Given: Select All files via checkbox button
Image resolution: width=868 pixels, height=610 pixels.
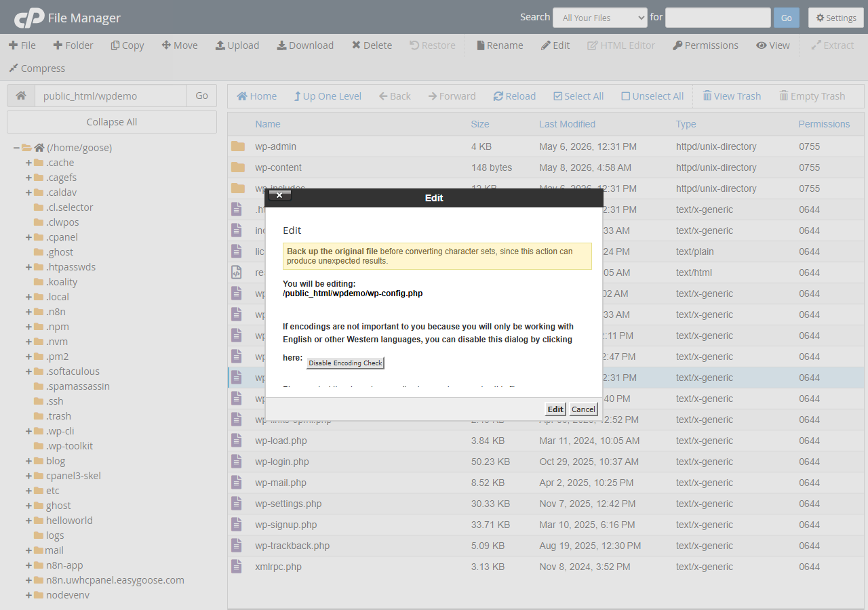Looking at the screenshot, I should (578, 96).
